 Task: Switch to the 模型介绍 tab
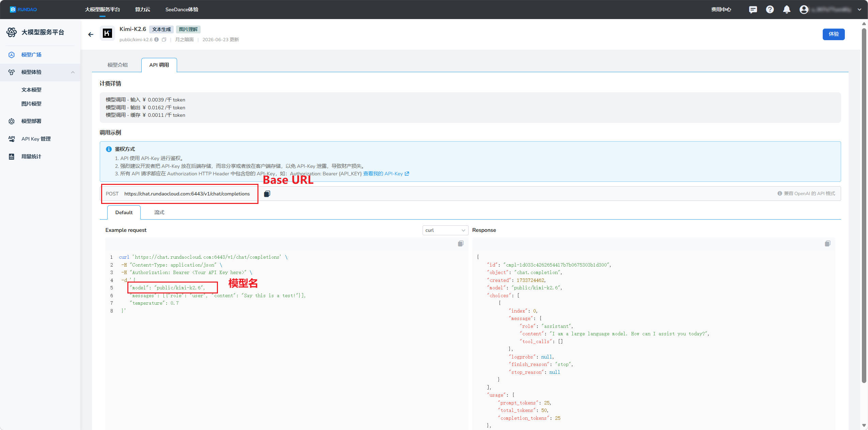pyautogui.click(x=117, y=65)
